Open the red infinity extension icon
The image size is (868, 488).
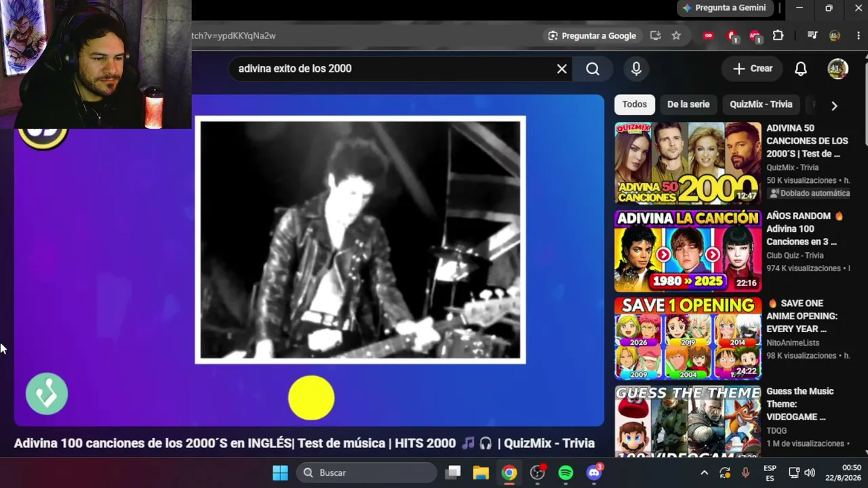709,36
